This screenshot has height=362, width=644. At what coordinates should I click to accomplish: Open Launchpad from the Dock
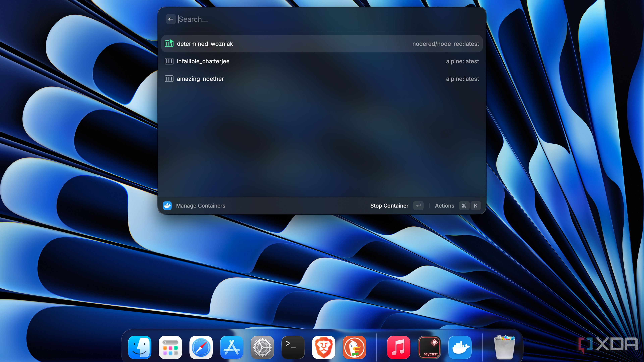tap(170, 347)
